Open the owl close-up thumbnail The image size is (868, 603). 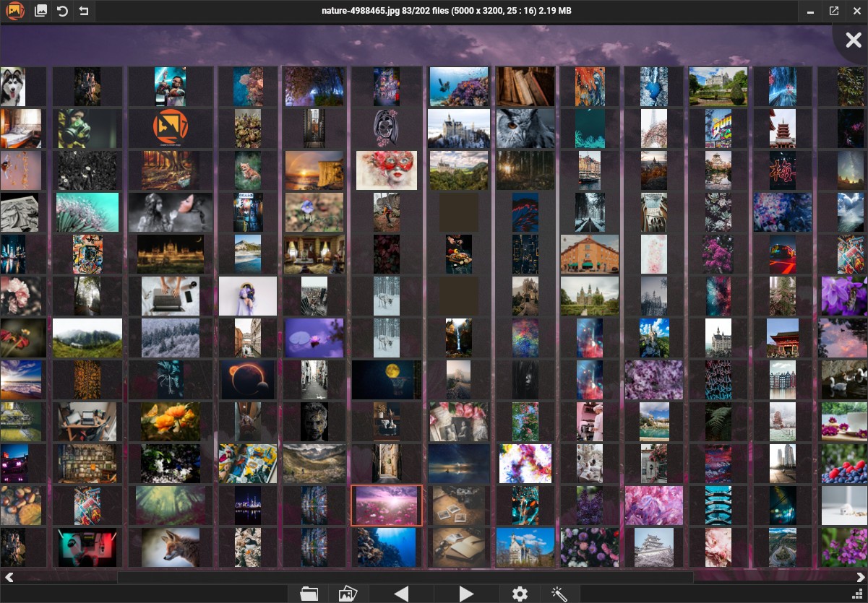(x=525, y=129)
